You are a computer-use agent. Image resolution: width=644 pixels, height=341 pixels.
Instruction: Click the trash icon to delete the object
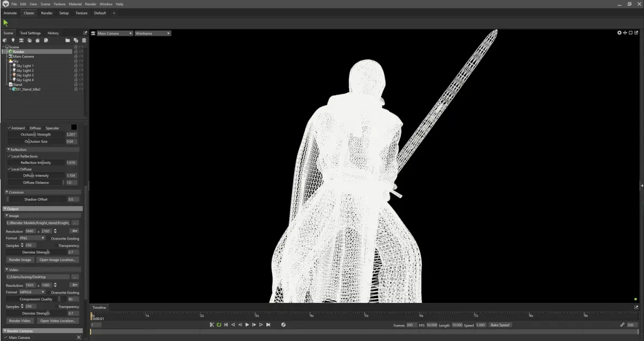(84, 40)
